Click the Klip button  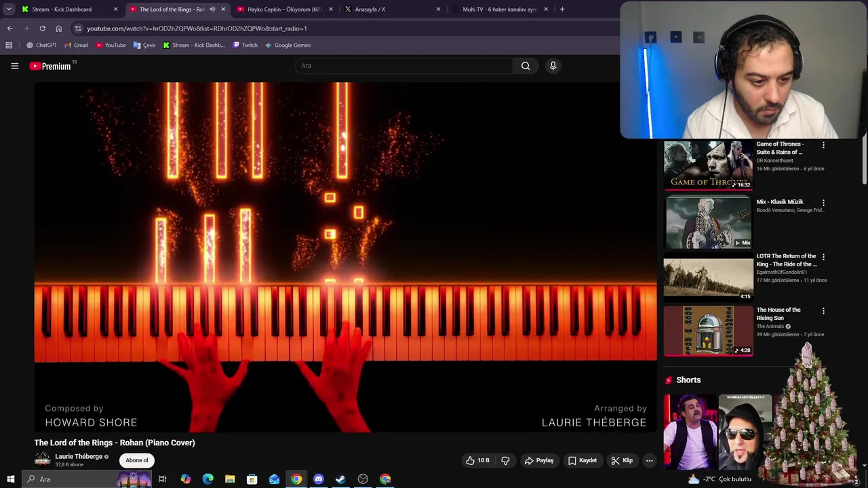click(622, 460)
